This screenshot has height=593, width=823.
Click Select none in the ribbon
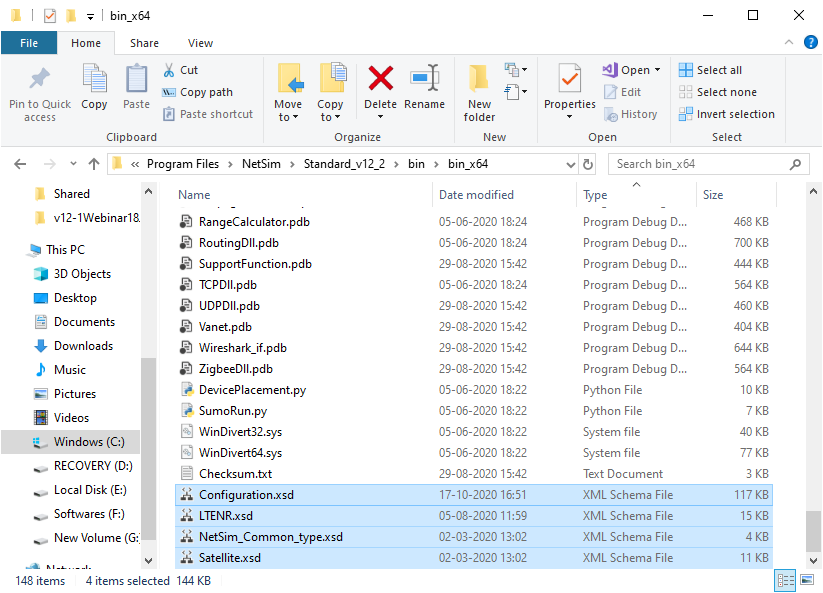718,92
